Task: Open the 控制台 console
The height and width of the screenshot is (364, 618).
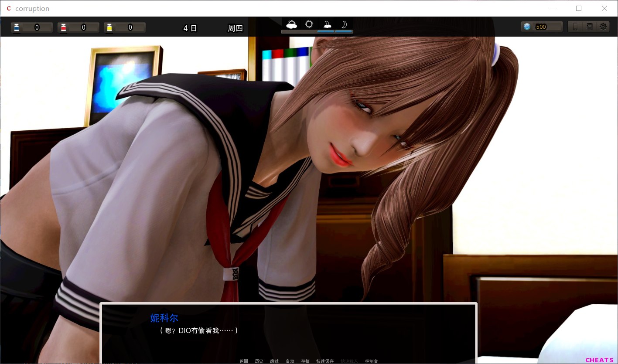Action: click(x=372, y=361)
